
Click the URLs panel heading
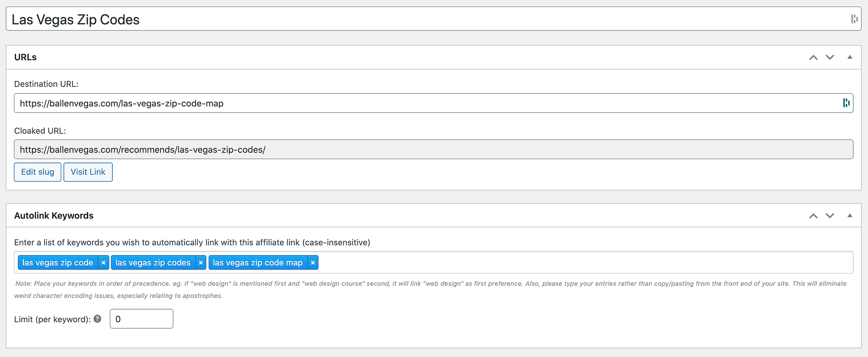click(26, 57)
